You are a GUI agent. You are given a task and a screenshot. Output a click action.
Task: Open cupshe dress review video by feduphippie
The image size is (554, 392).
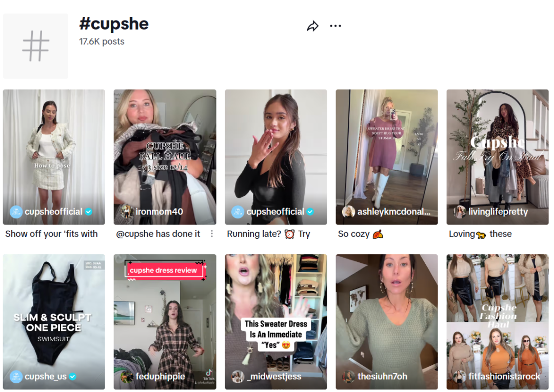coord(165,322)
